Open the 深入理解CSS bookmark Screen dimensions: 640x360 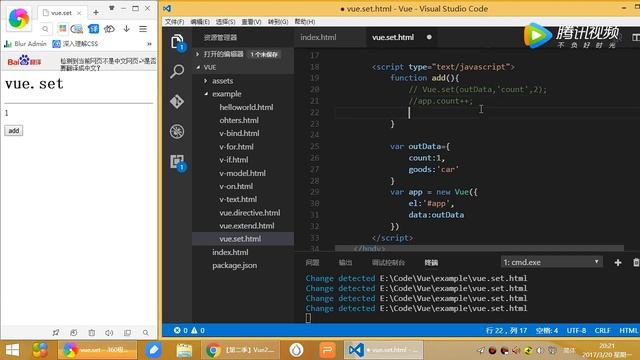(76, 44)
